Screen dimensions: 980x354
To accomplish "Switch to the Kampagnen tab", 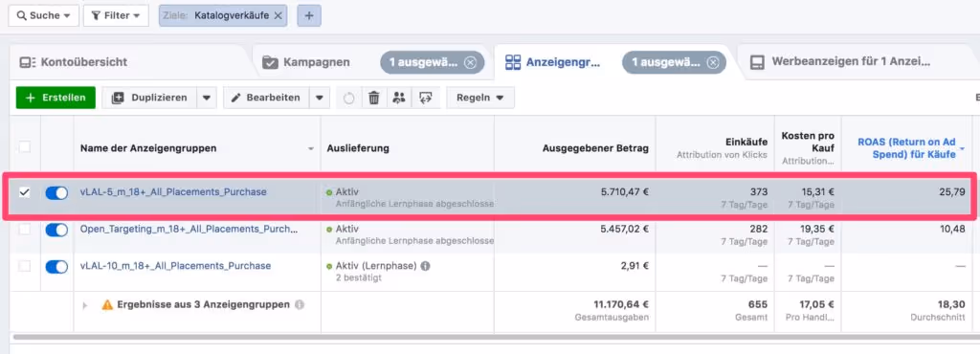I will pos(316,62).
